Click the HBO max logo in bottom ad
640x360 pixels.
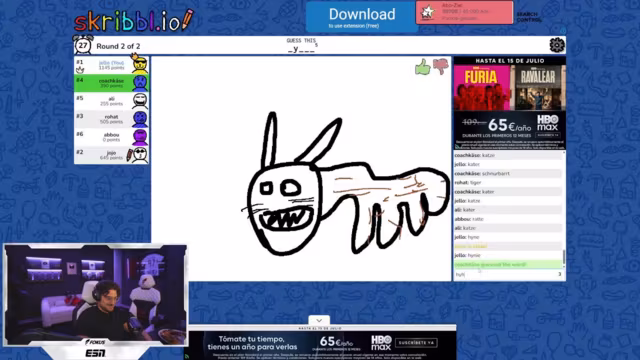coord(381,343)
